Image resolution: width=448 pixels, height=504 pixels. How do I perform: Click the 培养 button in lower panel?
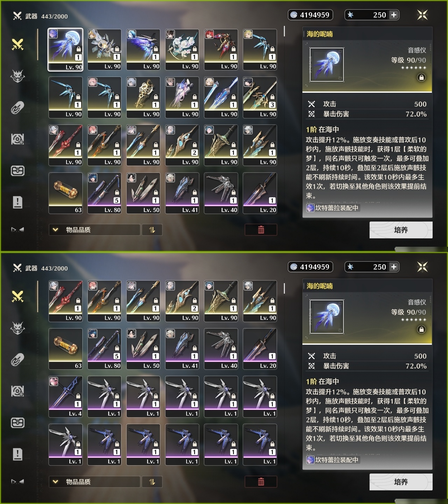coord(401,482)
